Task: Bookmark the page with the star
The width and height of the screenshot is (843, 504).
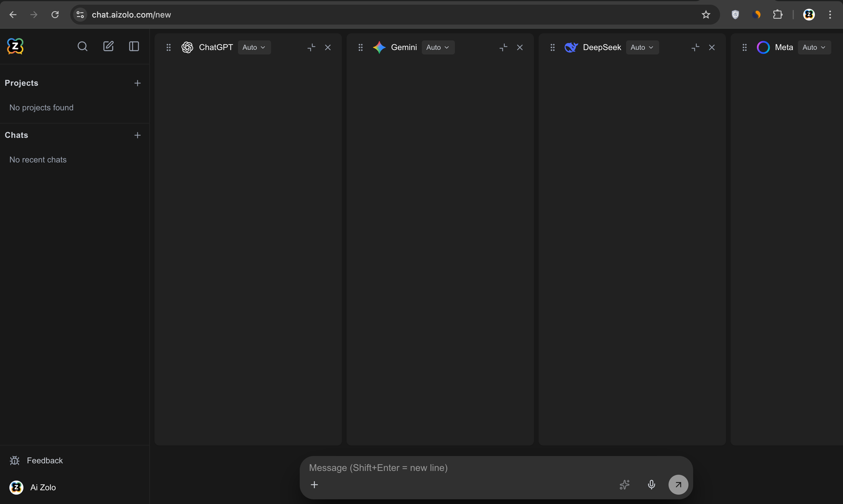Action: [706, 14]
